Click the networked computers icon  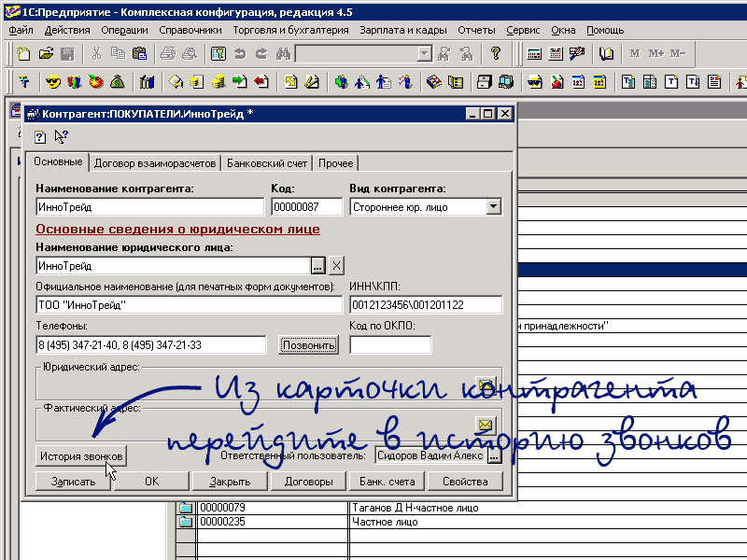point(505,82)
